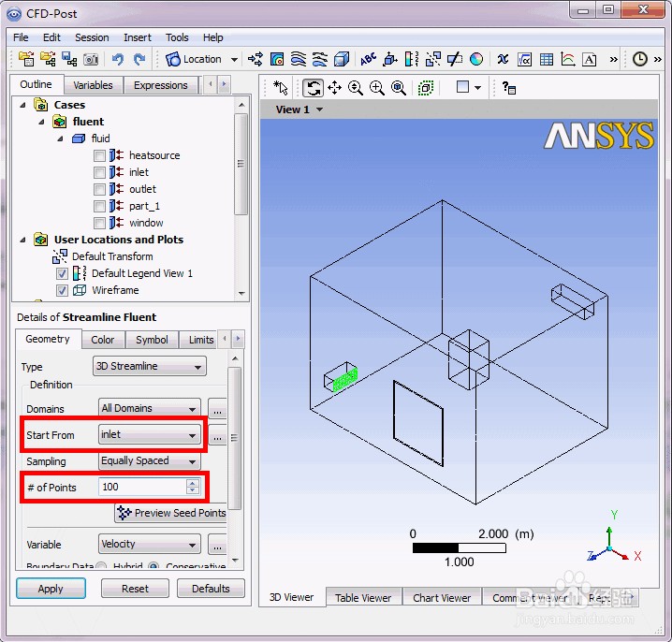Uncheck the Wireframe checkbox
The height and width of the screenshot is (642, 672).
(62, 290)
